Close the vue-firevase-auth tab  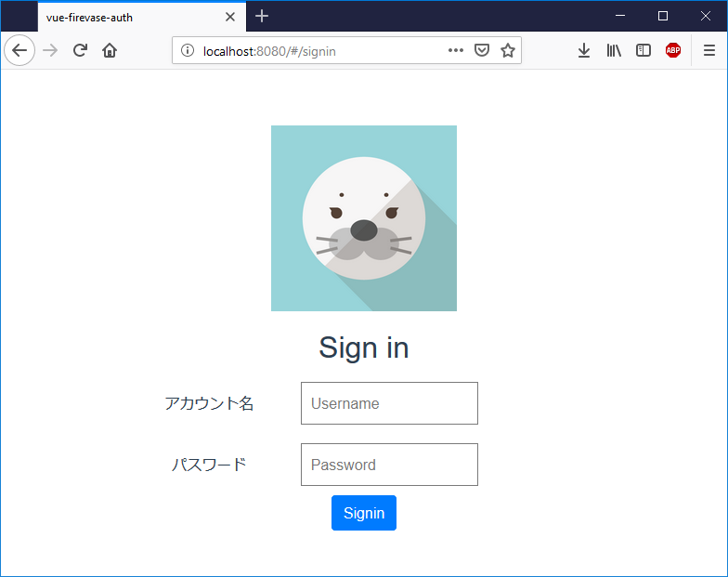[x=230, y=17]
